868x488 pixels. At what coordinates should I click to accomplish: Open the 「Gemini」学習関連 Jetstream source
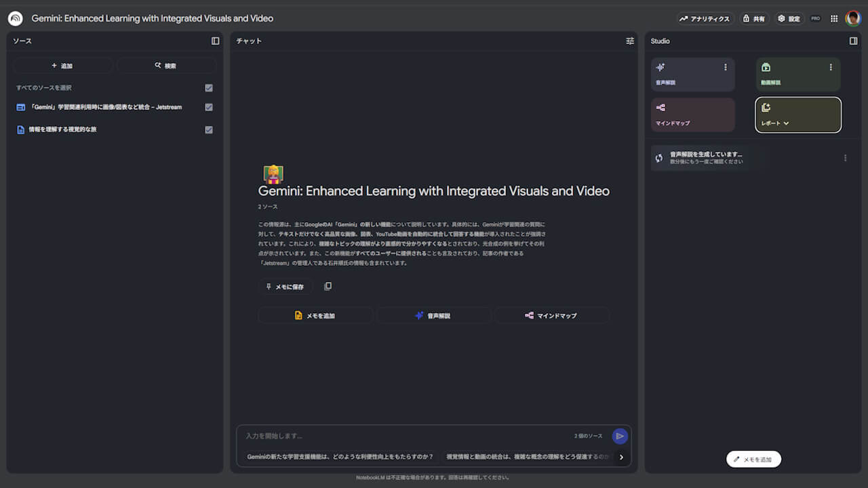pos(106,107)
